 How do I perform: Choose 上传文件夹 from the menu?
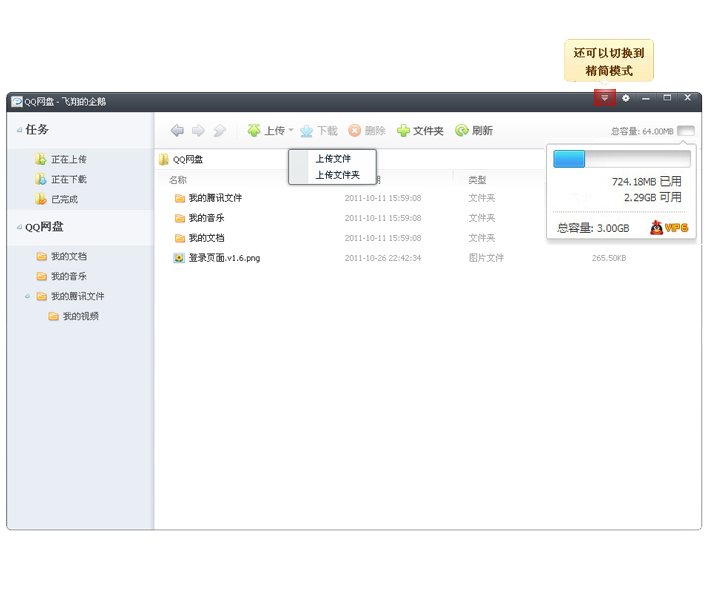[337, 175]
